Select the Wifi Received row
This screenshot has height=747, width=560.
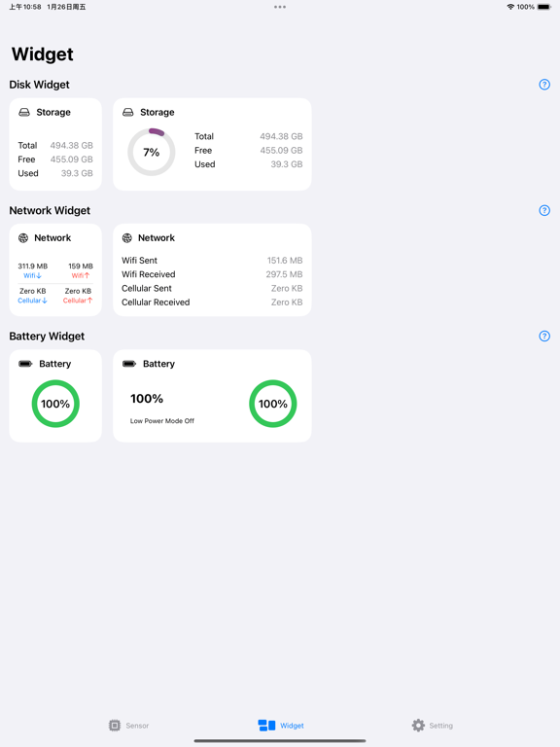pos(212,274)
